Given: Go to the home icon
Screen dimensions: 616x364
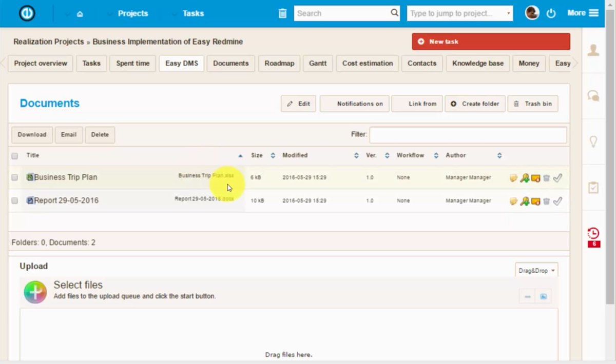Looking at the screenshot, I should pos(80,14).
